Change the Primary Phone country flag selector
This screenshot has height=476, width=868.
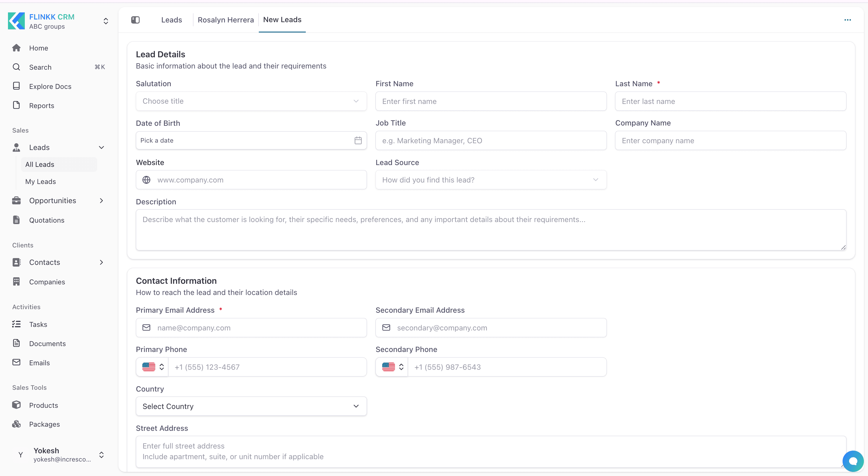pos(153,367)
